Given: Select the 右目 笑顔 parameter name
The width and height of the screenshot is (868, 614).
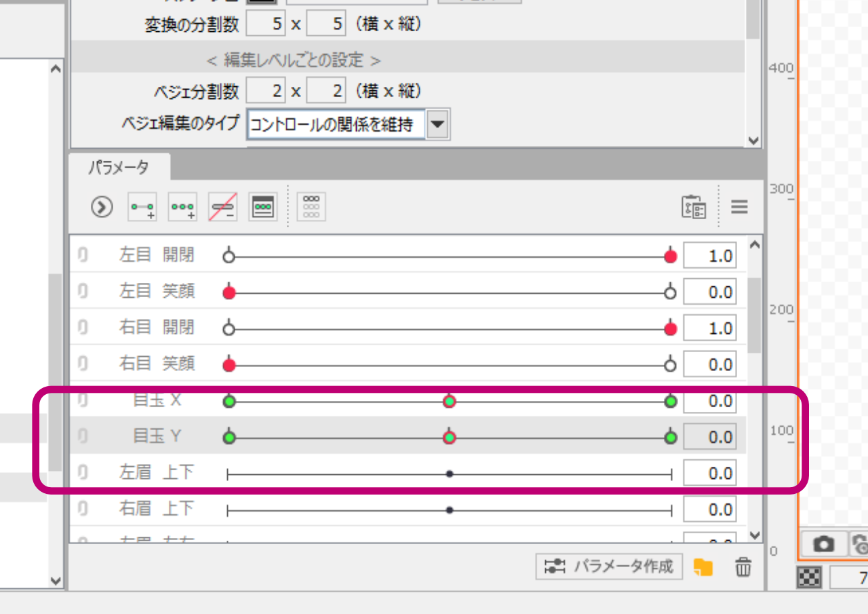Looking at the screenshot, I should [x=157, y=364].
